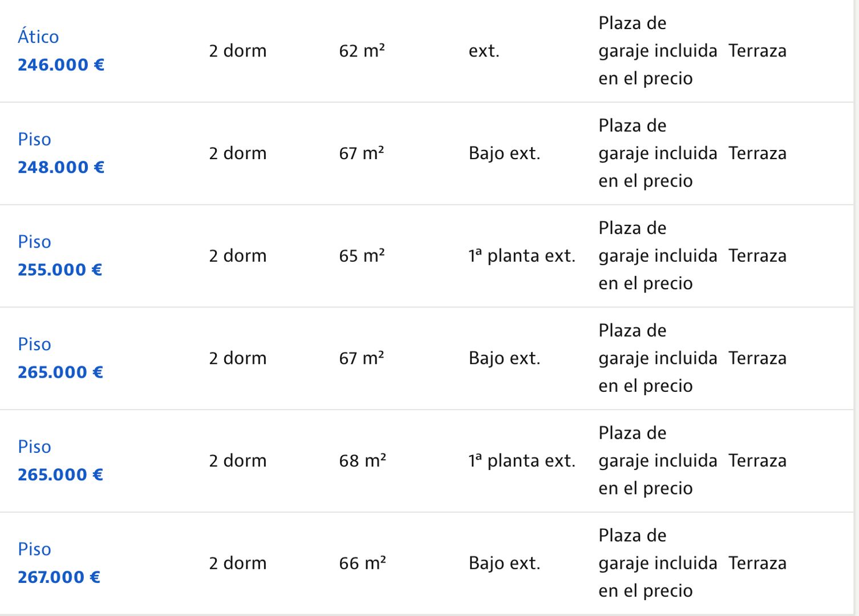The height and width of the screenshot is (616, 859).
Task: Click "Terraza" in the Ático row
Action: click(x=757, y=51)
